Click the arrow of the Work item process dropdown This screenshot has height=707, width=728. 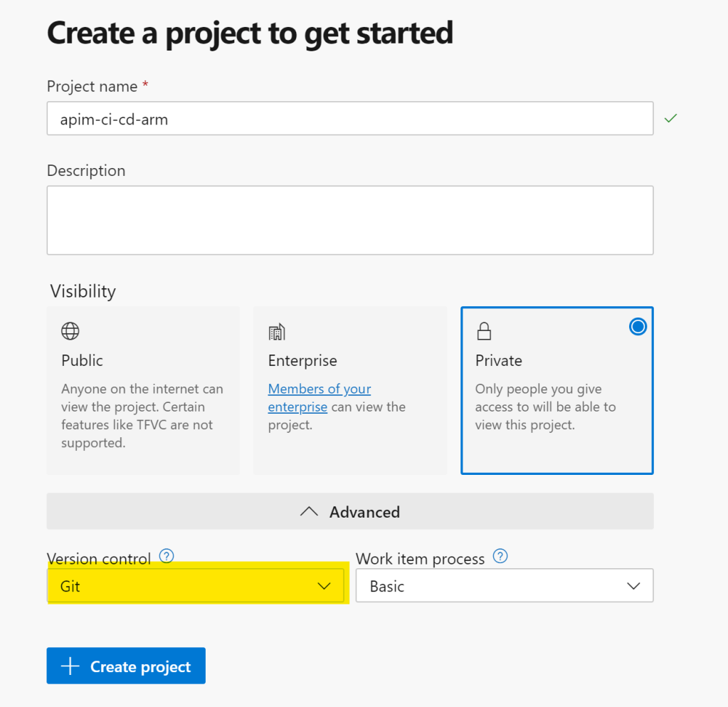tap(633, 587)
